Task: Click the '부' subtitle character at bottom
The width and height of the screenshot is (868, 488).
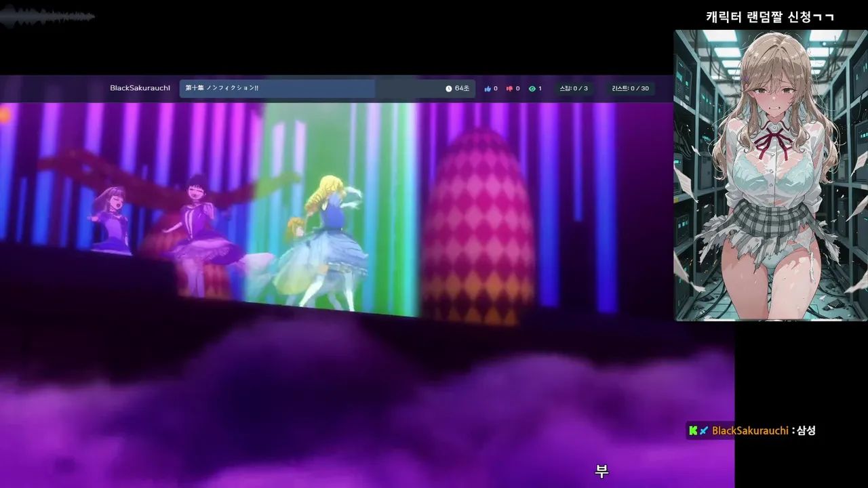Action: [x=601, y=471]
